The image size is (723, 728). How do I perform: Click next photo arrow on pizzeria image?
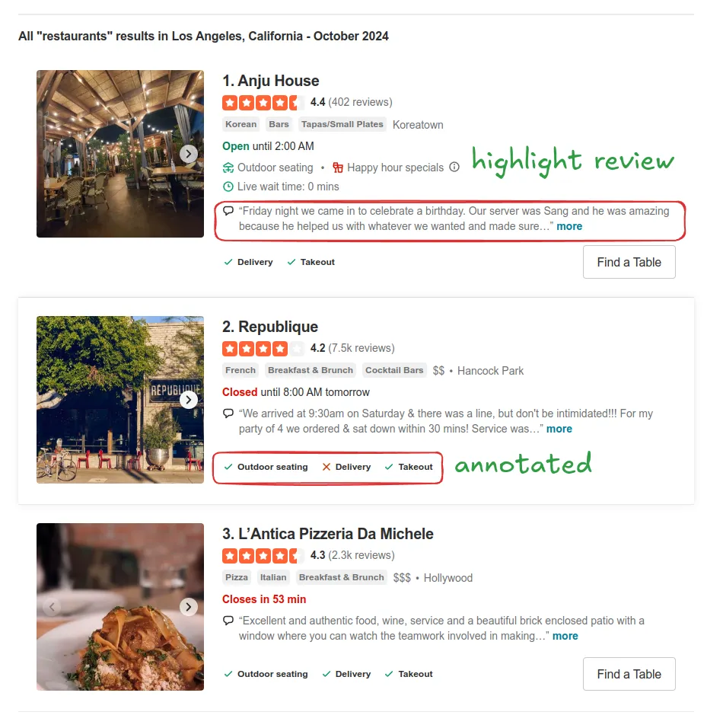(x=189, y=607)
